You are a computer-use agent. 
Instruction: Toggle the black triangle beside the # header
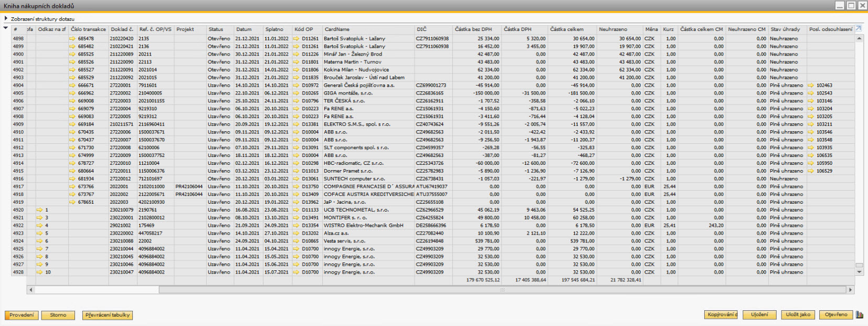pyautogui.click(x=6, y=28)
